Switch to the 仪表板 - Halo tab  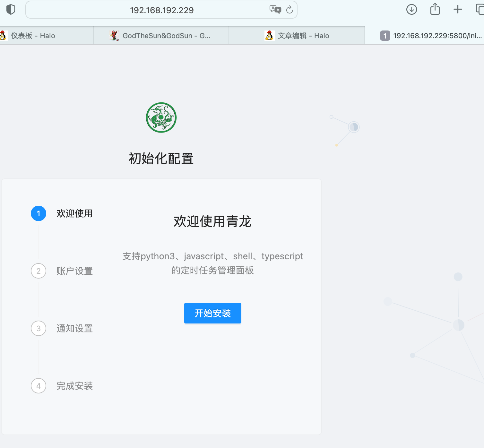47,36
